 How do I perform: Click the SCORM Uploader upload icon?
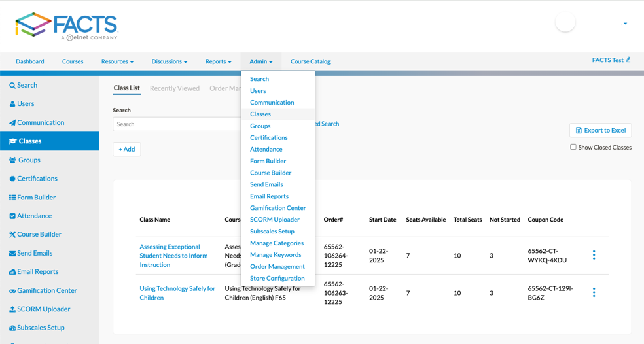(12, 309)
